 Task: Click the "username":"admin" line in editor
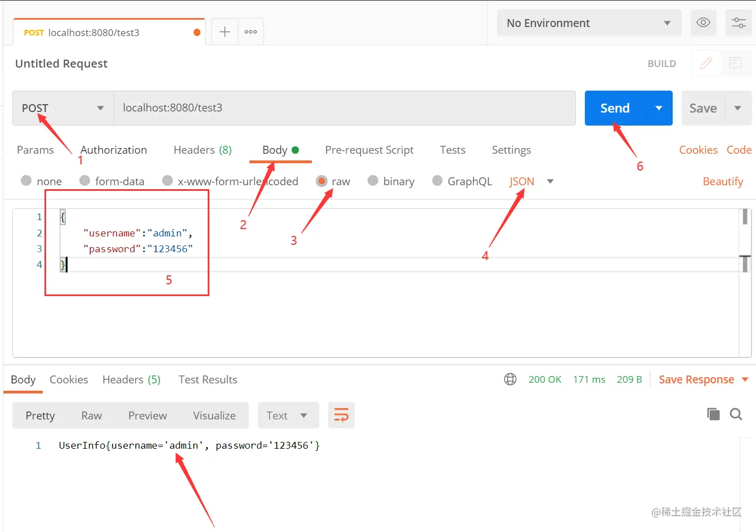point(138,233)
